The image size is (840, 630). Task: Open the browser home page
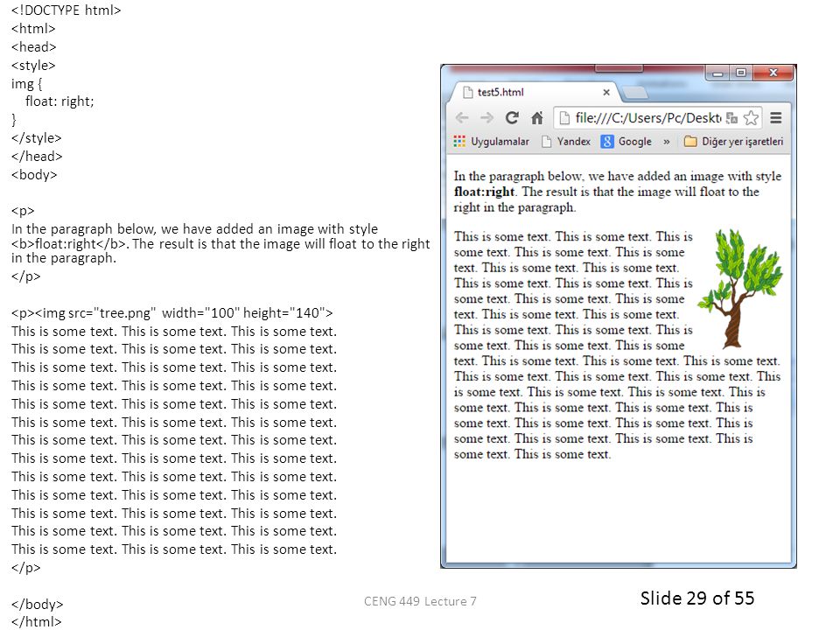point(536,118)
